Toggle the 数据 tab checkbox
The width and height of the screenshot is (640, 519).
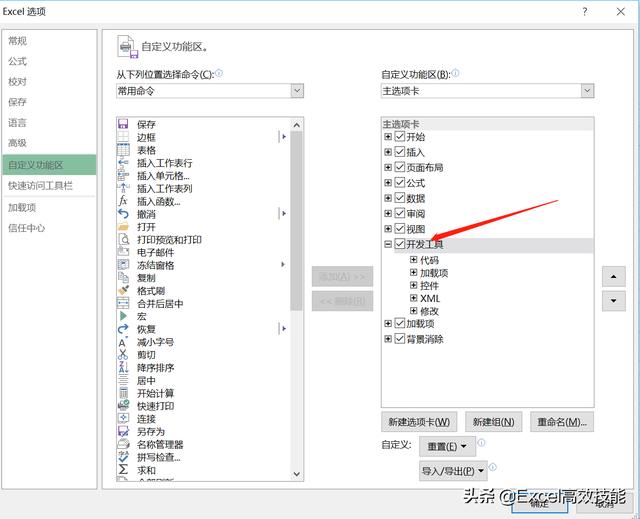click(x=400, y=198)
